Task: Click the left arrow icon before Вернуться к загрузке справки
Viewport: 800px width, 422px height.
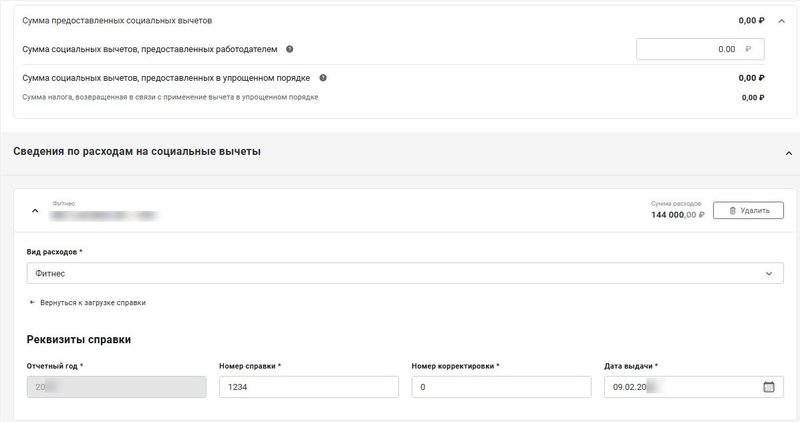Action: [x=32, y=302]
